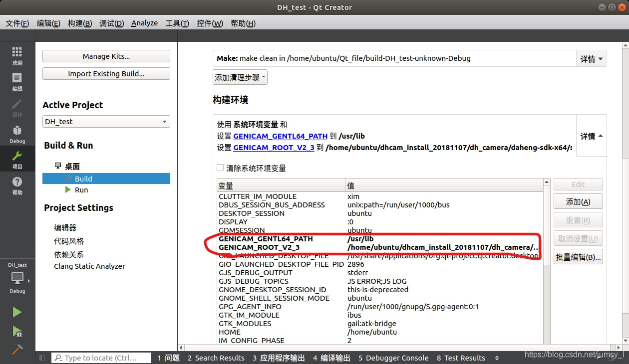Open the Analyze menu
The width and height of the screenshot is (629, 364).
click(144, 23)
